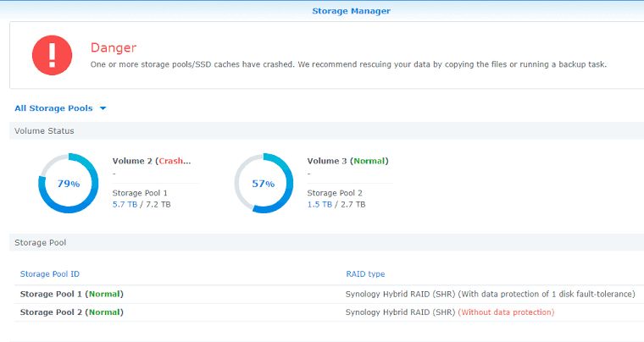The width and height of the screenshot is (644, 342).
Task: Click the Volume 3 57% usage ring
Action: click(264, 184)
